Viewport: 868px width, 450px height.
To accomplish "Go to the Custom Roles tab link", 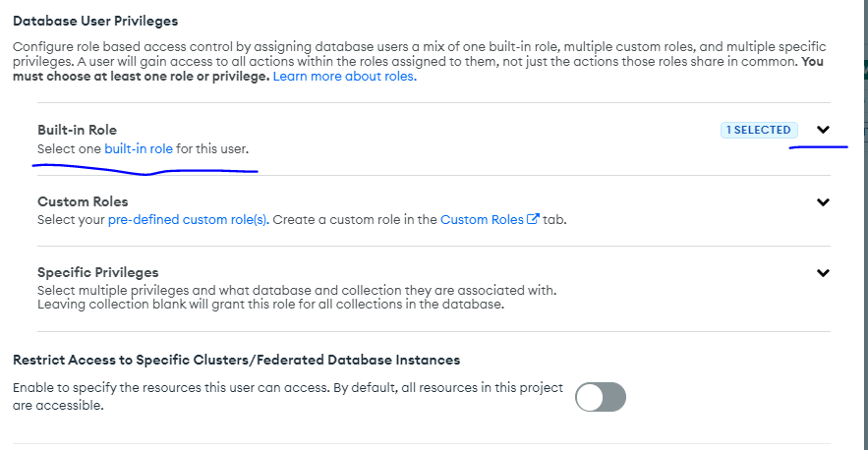I will tap(483, 220).
